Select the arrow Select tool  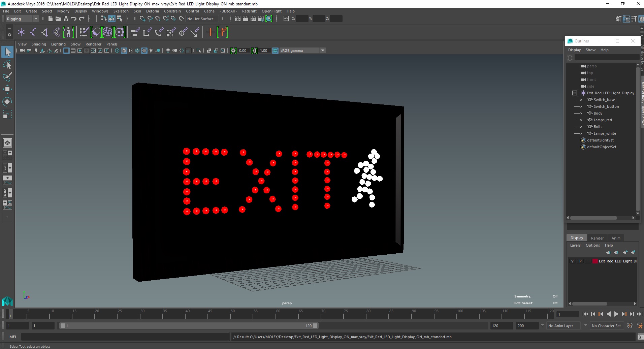(x=7, y=52)
